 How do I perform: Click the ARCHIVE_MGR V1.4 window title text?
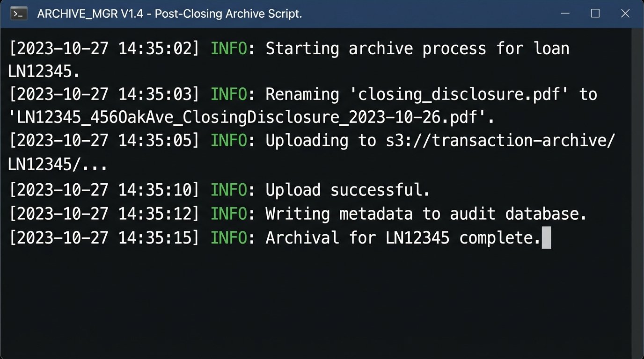point(169,14)
